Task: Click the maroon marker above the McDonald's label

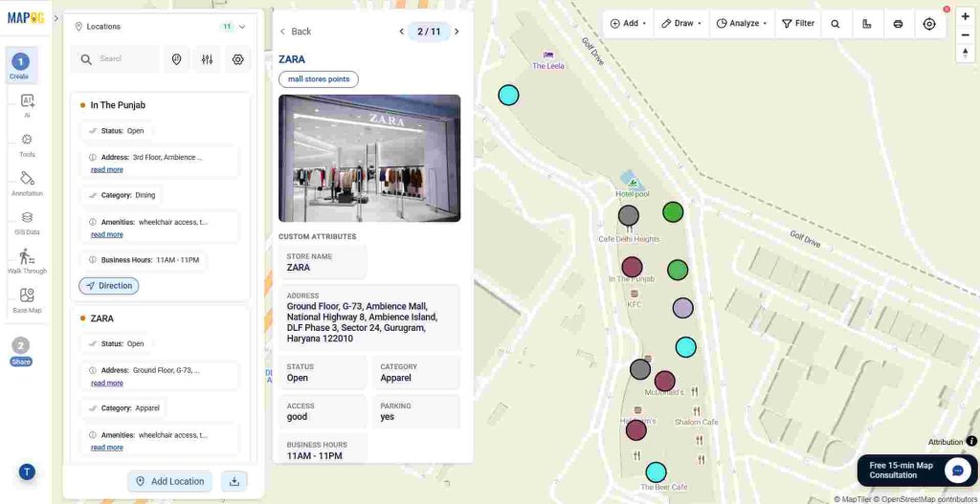Action: [665, 381]
